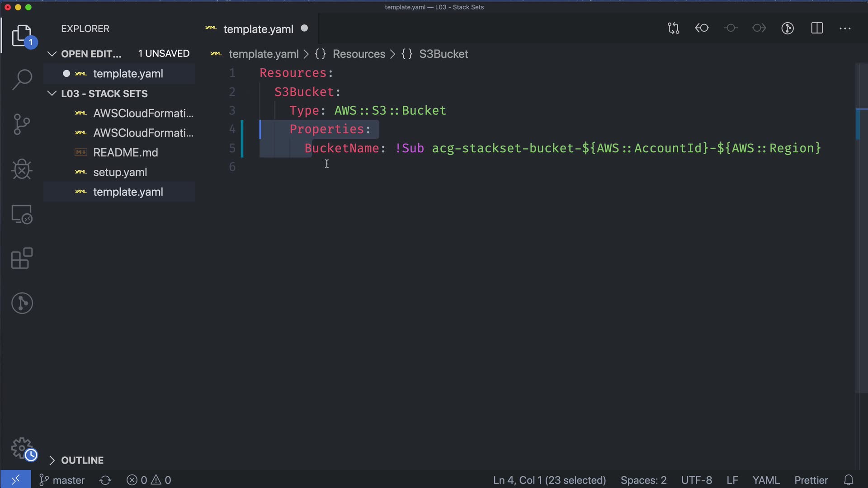Toggle file blame annotations icon

point(788,28)
